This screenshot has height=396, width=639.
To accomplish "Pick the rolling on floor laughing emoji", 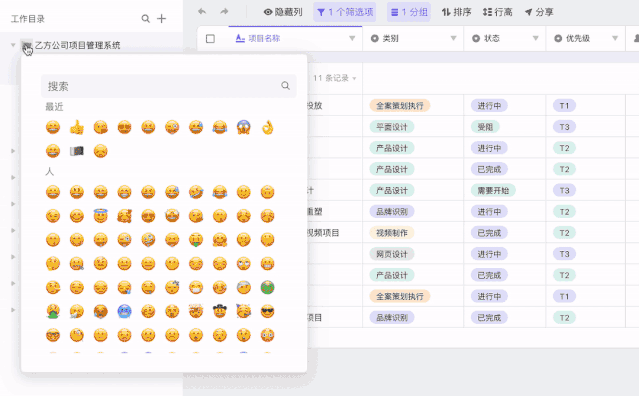I will tap(196, 192).
